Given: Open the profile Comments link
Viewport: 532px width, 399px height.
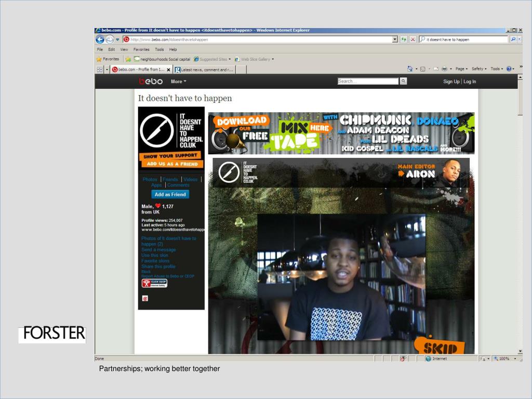Looking at the screenshot, I should [x=178, y=185].
